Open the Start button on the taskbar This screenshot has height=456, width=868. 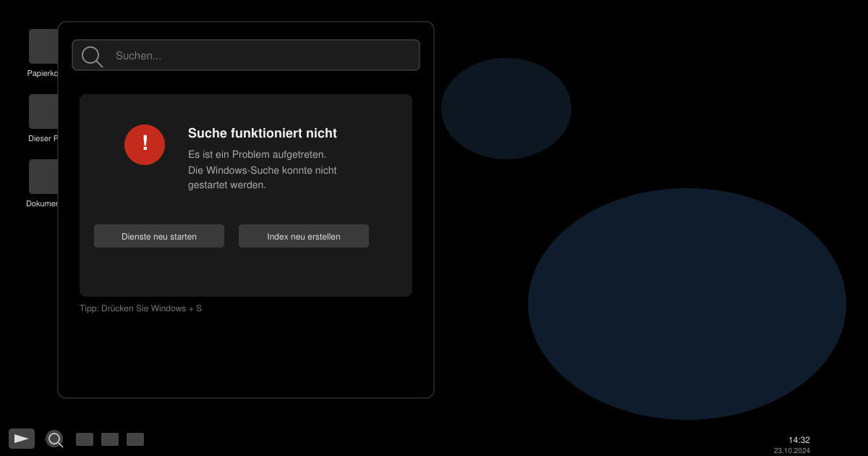tap(22, 439)
